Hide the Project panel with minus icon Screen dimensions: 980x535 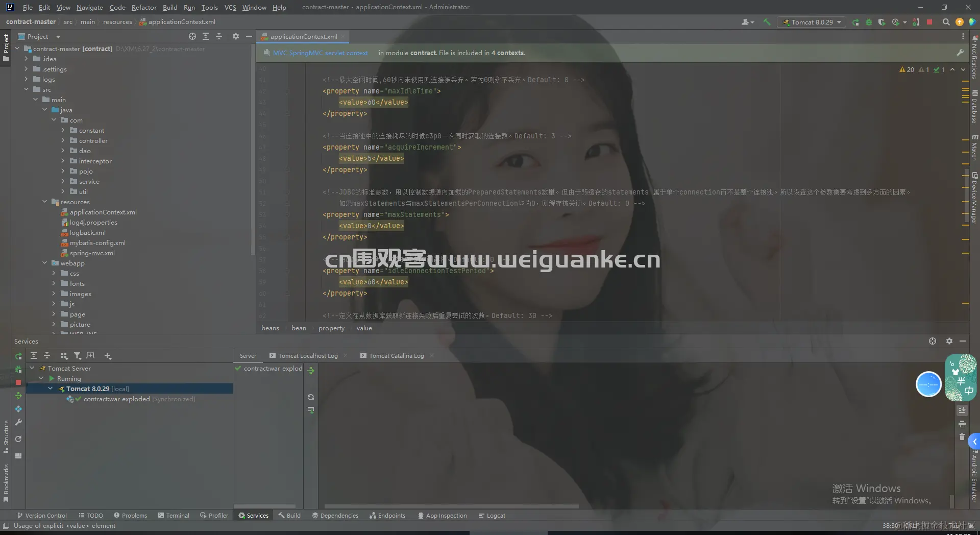(249, 36)
